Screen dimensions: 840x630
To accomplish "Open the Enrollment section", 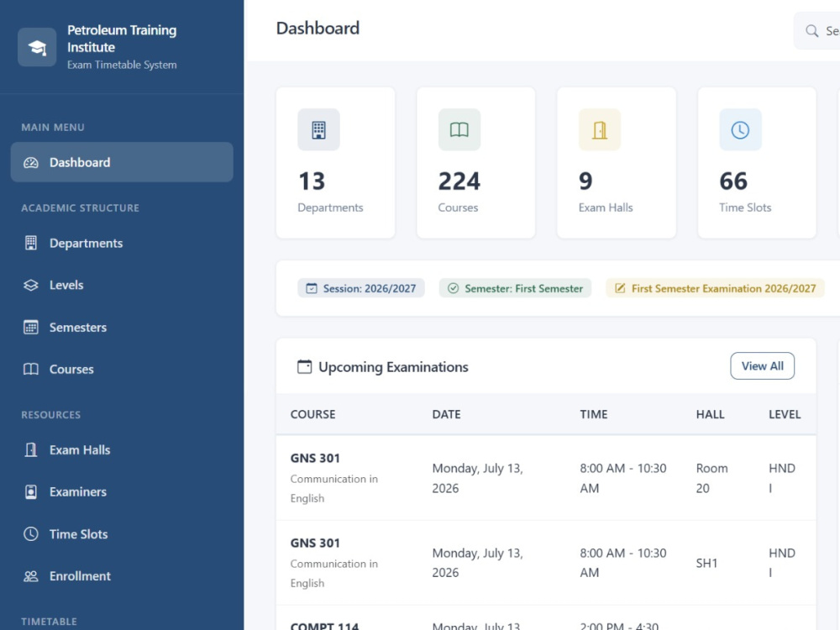I will (x=122, y=576).
